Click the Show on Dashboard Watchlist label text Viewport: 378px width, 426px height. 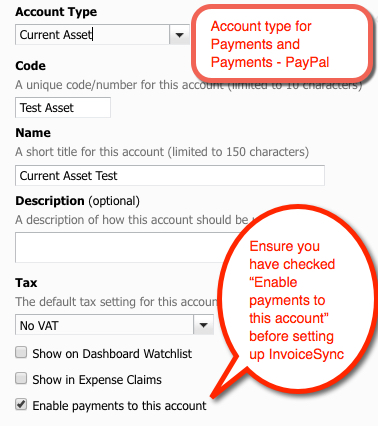[112, 354]
